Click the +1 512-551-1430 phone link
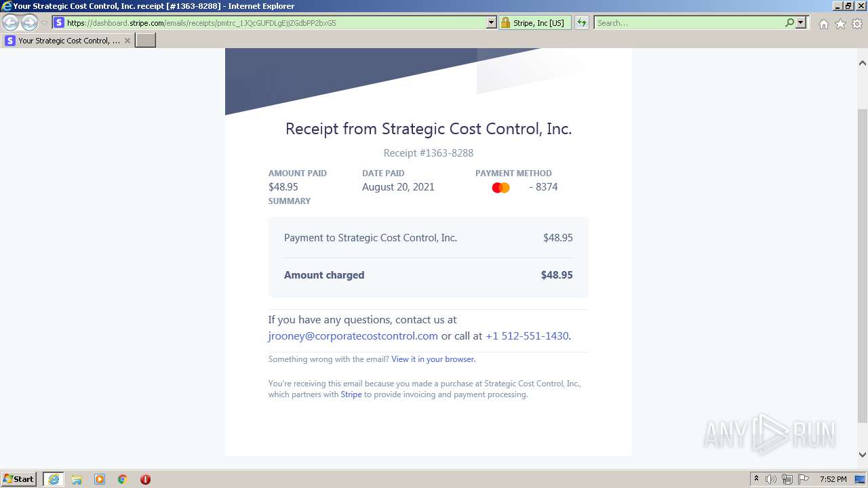The width and height of the screenshot is (868, 488). click(x=527, y=335)
